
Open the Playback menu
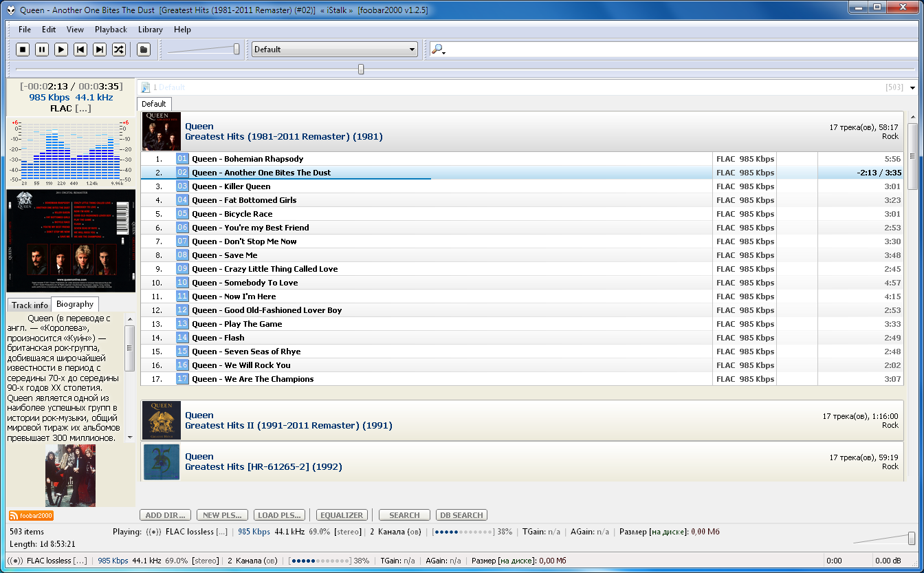pyautogui.click(x=111, y=30)
